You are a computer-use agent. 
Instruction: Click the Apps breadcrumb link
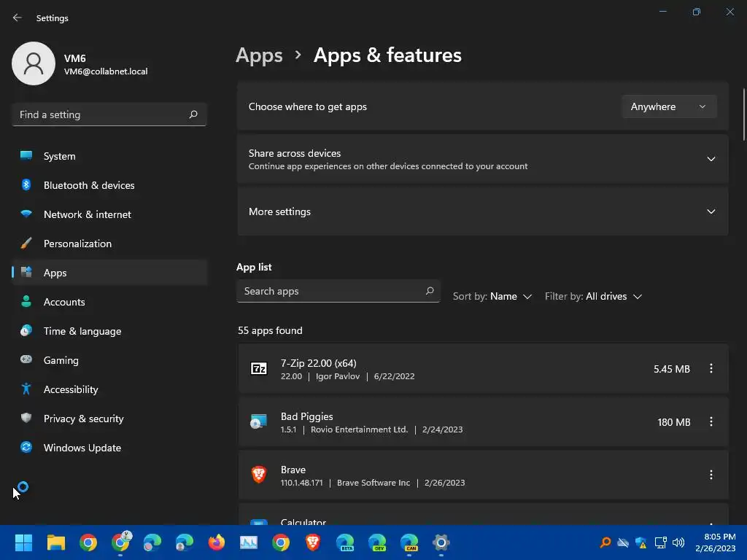pos(259,55)
